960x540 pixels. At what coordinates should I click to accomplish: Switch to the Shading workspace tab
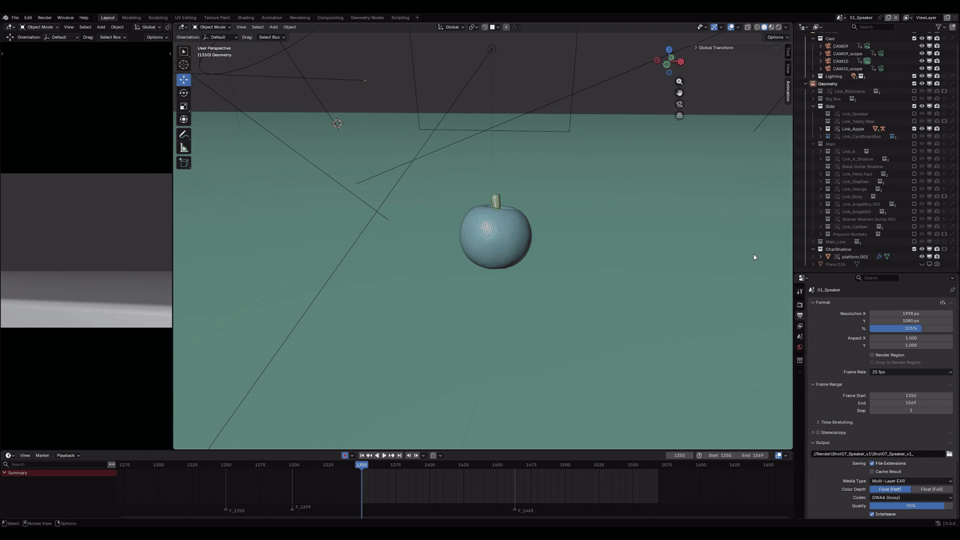[x=246, y=18]
